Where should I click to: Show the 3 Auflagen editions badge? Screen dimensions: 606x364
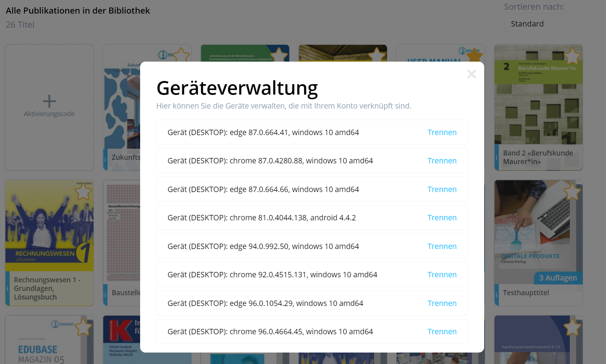[558, 278]
